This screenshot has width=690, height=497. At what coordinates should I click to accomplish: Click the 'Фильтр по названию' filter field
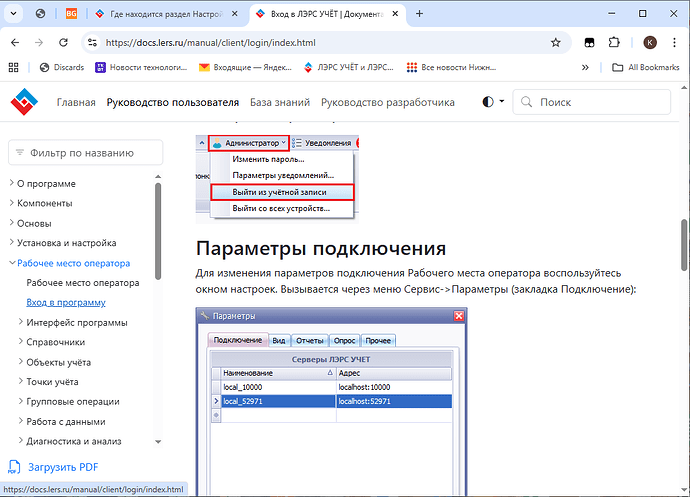tap(85, 152)
